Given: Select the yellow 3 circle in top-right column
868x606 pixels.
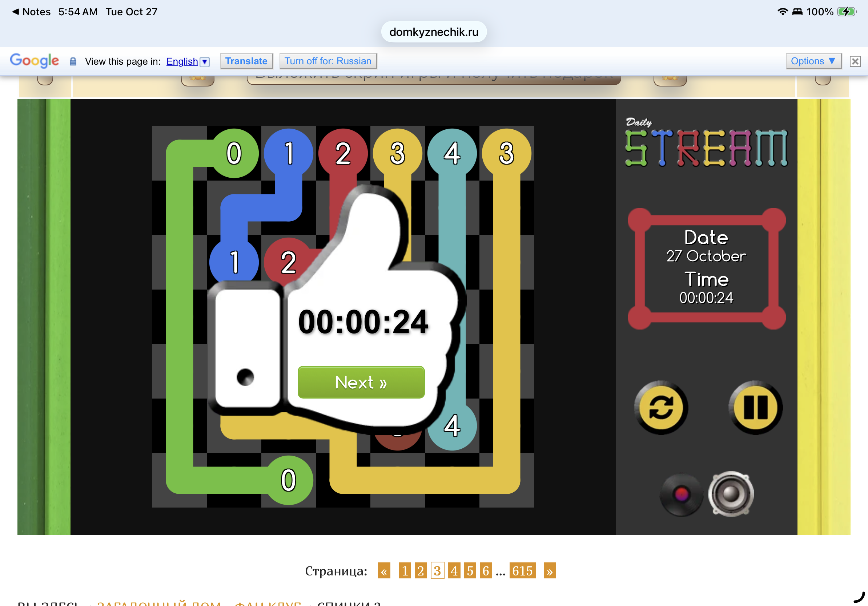Looking at the screenshot, I should coord(507,153).
